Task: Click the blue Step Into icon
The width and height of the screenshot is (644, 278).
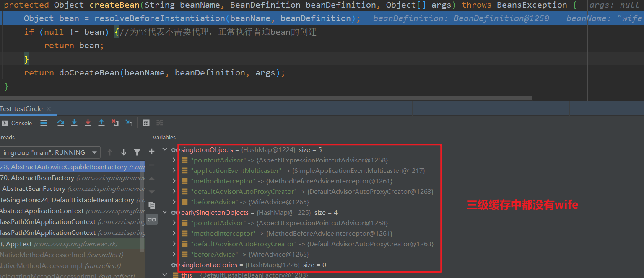Action: point(74,123)
